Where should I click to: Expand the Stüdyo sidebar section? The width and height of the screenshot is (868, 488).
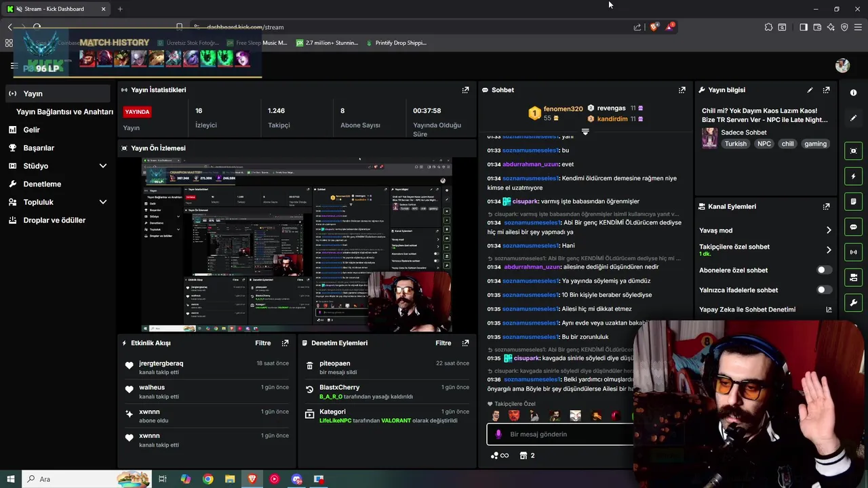pyautogui.click(x=103, y=166)
